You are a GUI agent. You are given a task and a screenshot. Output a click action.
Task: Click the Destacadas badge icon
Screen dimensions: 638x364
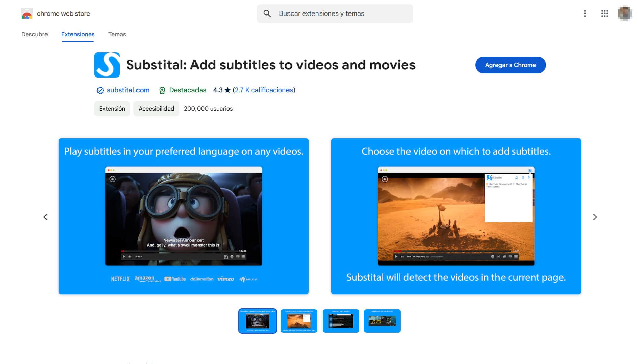pyautogui.click(x=162, y=90)
